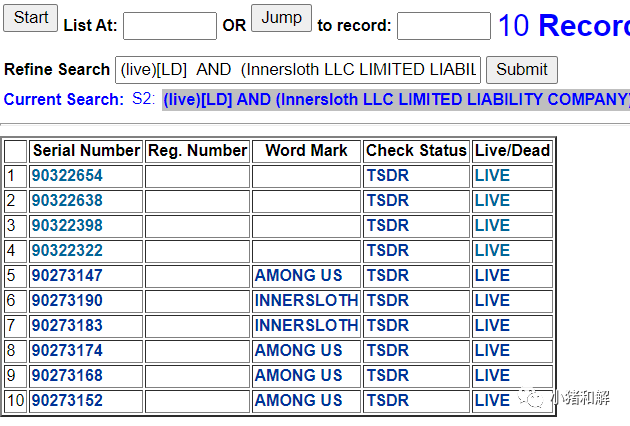Click the S2 search label
The width and height of the screenshot is (630, 426).
coord(143,99)
